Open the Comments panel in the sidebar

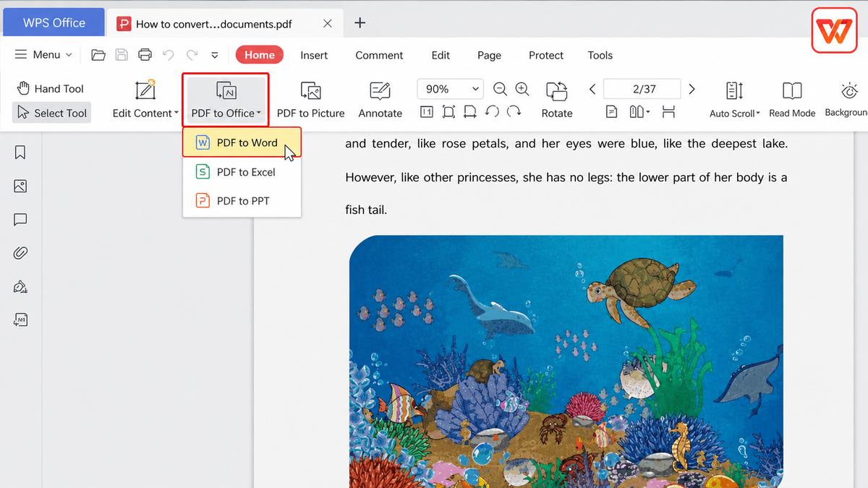coord(20,220)
